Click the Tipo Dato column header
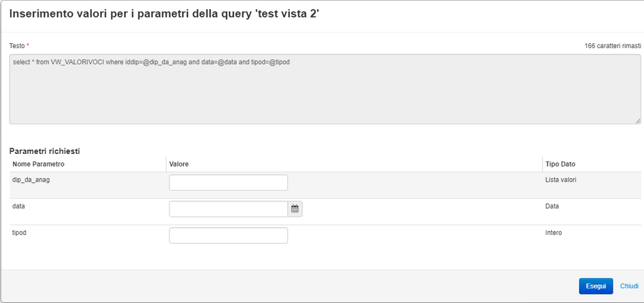The height and width of the screenshot is (303, 644). [560, 164]
